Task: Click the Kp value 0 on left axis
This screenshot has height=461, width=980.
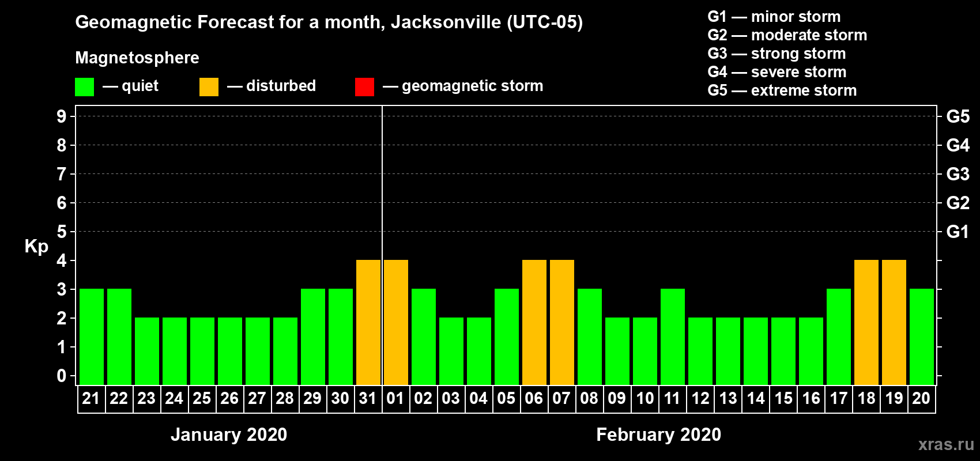Action: click(62, 376)
